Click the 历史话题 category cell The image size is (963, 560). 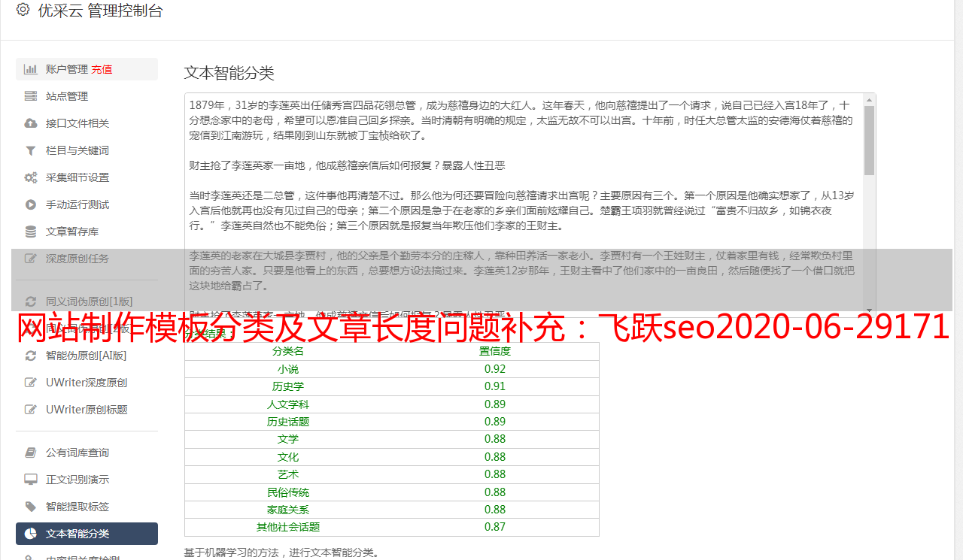[x=288, y=422]
